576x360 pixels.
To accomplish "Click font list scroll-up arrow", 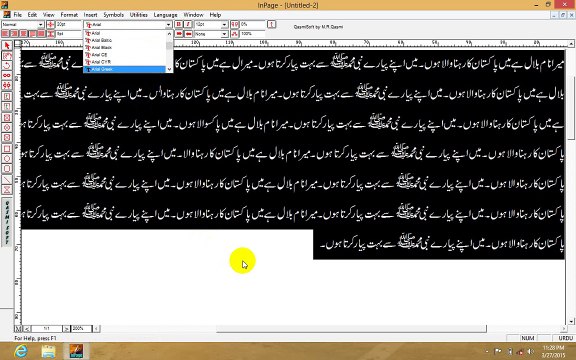I will pos(169,33).
